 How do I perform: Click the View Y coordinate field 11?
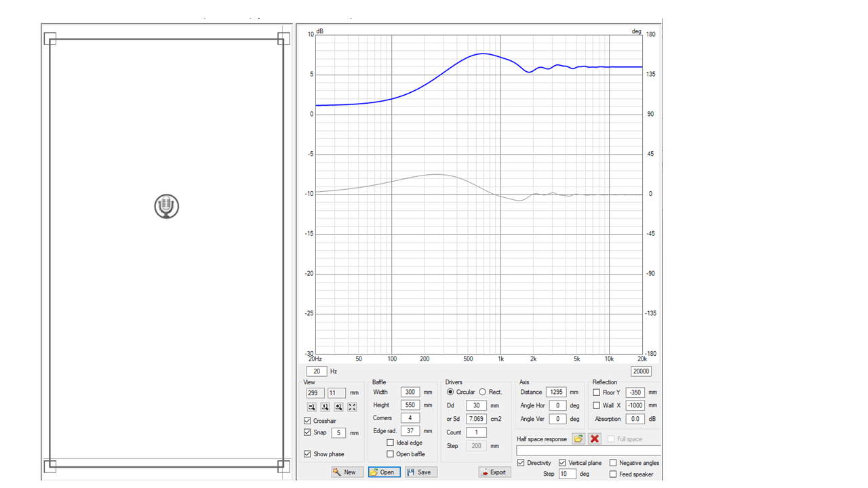tap(337, 392)
